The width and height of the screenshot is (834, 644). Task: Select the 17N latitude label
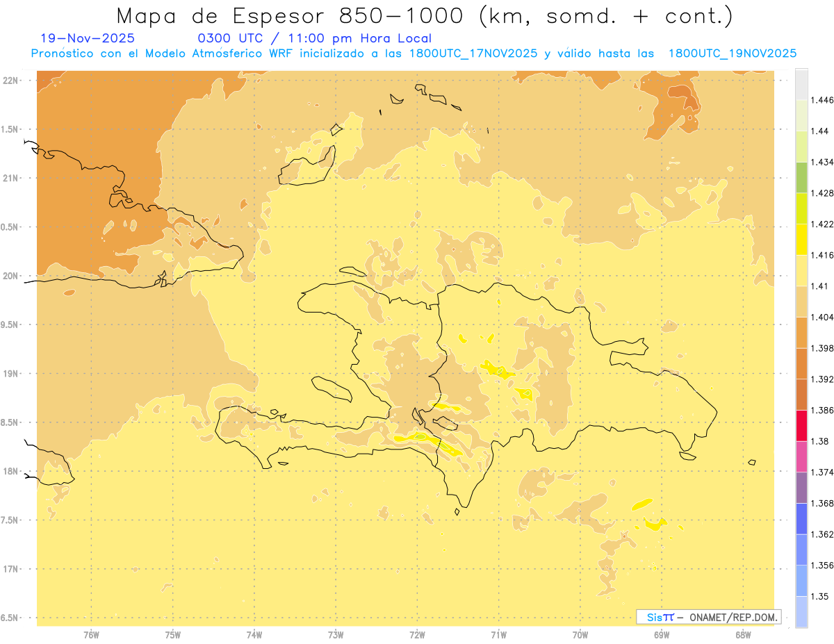(11, 569)
